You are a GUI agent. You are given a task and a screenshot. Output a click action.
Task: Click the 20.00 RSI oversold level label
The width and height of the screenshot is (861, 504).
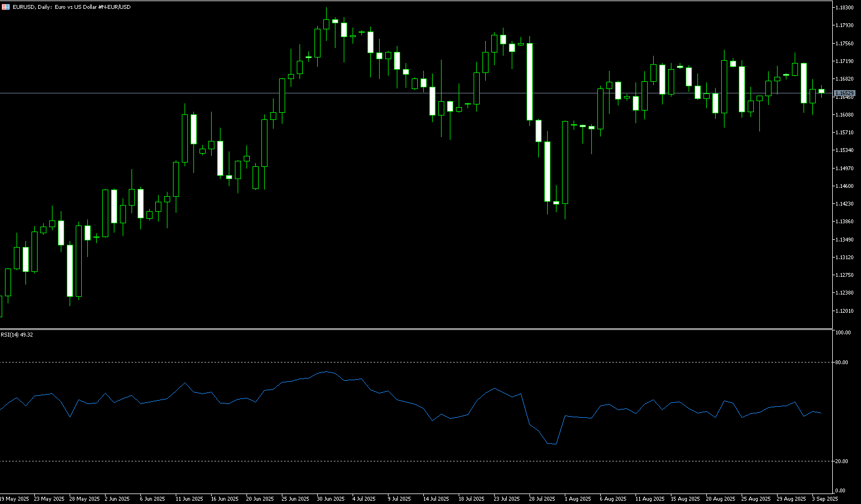[x=842, y=461]
